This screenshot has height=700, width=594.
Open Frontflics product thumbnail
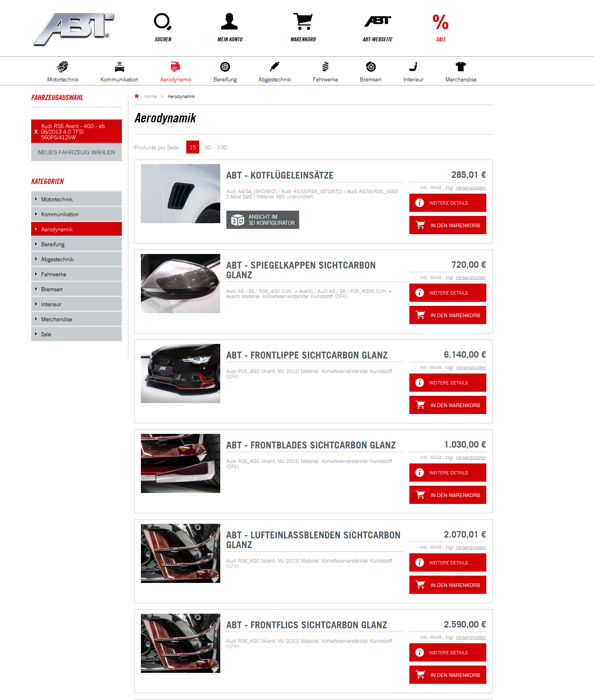point(181,643)
